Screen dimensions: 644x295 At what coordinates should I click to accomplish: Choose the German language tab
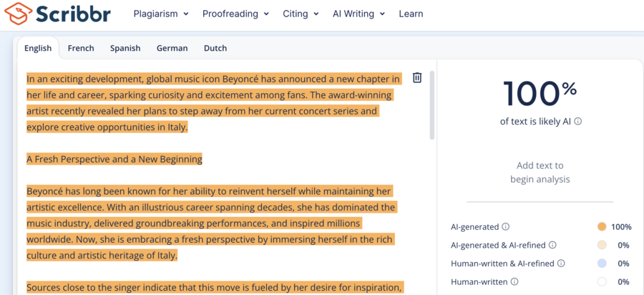point(172,48)
